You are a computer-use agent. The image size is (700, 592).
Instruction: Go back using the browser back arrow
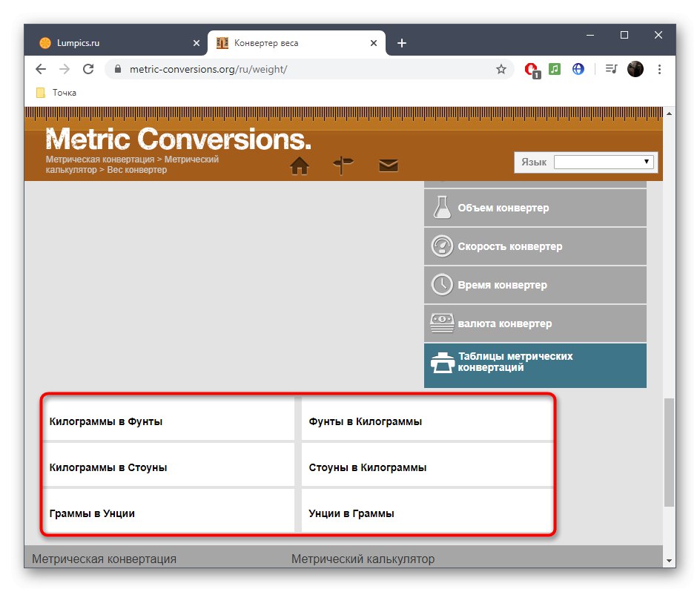tap(41, 69)
